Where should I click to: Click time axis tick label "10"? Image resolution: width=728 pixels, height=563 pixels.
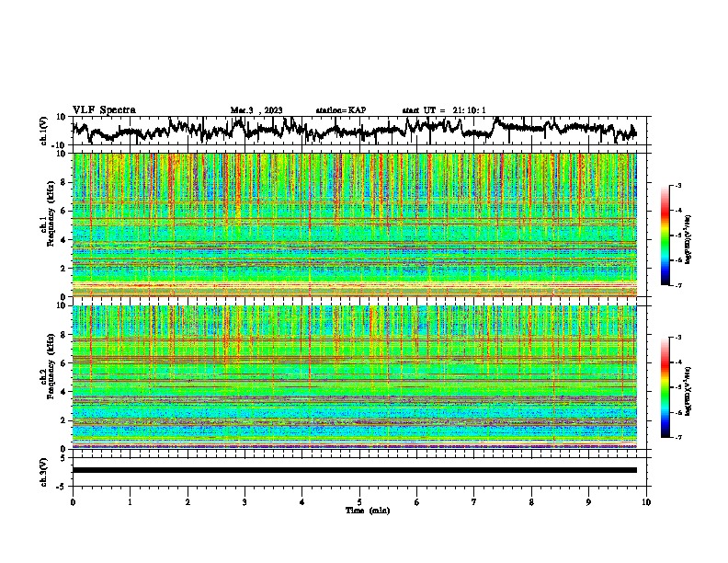coord(646,502)
